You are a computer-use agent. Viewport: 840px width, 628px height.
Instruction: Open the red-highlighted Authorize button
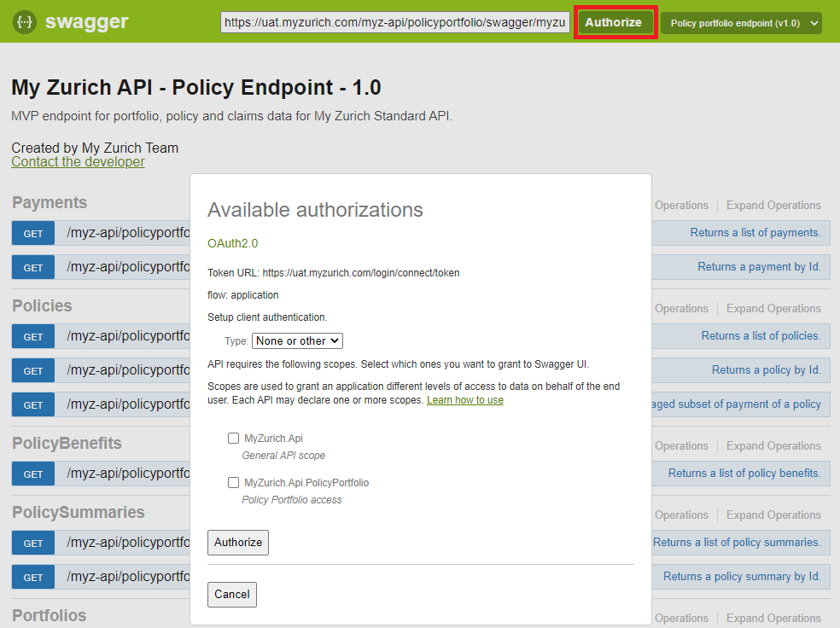click(x=615, y=21)
